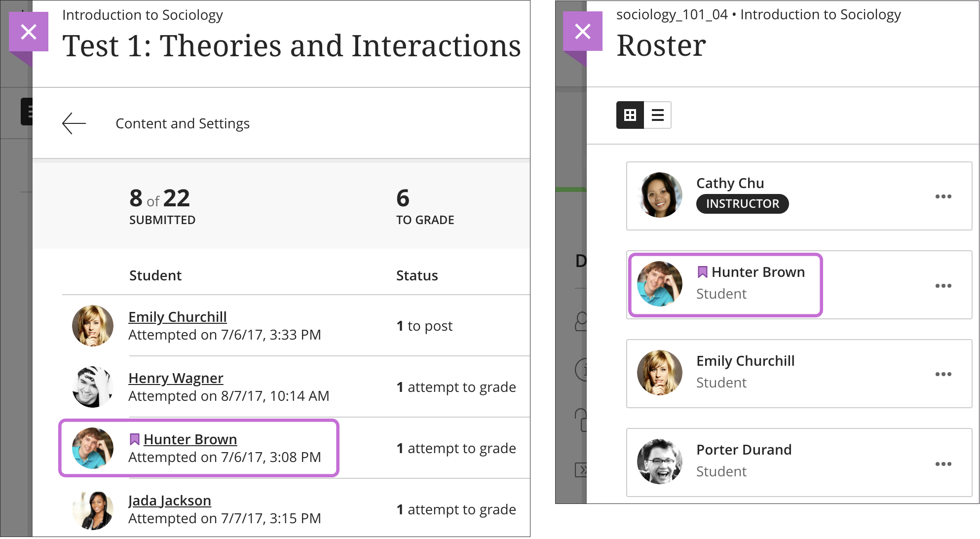Click Hunter Brown's accommodation flag in submissions
Screen dimensions: 980x539
(134, 439)
